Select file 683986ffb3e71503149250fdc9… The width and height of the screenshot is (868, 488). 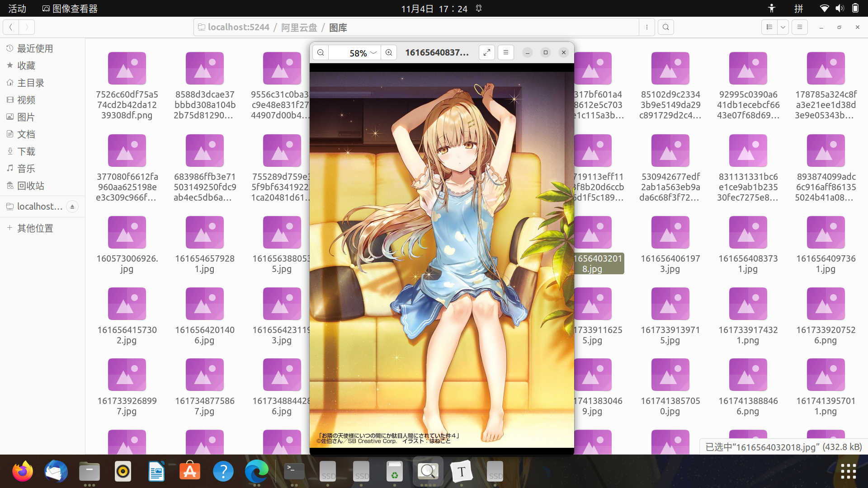coord(205,168)
